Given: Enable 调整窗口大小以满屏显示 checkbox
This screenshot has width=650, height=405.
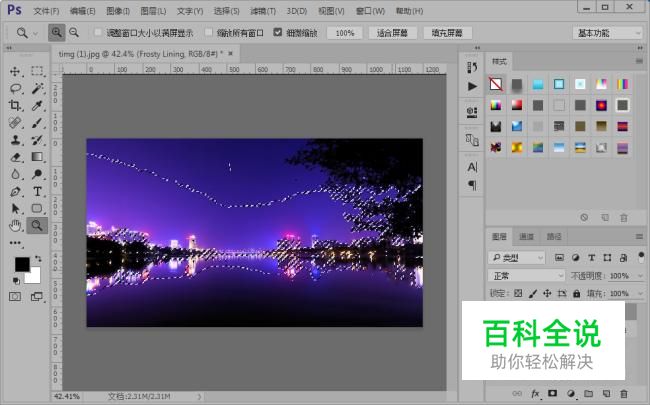Looking at the screenshot, I should pos(97,33).
